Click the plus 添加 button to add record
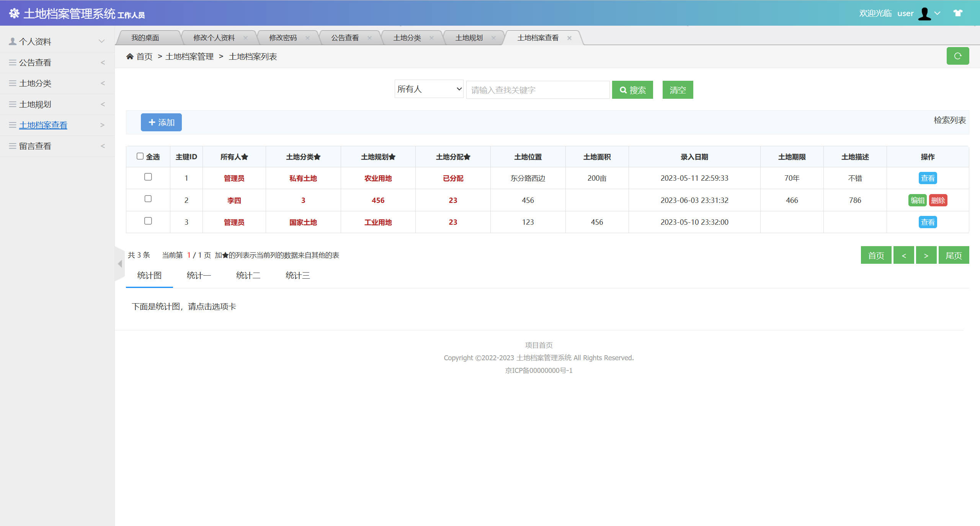Screen dimensions: 980x526 [161, 122]
